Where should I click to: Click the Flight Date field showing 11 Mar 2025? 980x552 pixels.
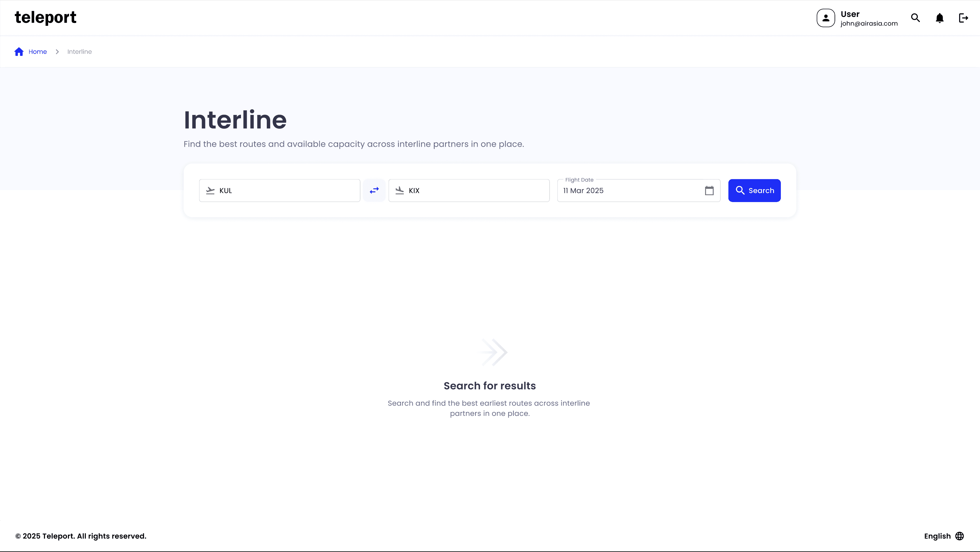(628, 191)
